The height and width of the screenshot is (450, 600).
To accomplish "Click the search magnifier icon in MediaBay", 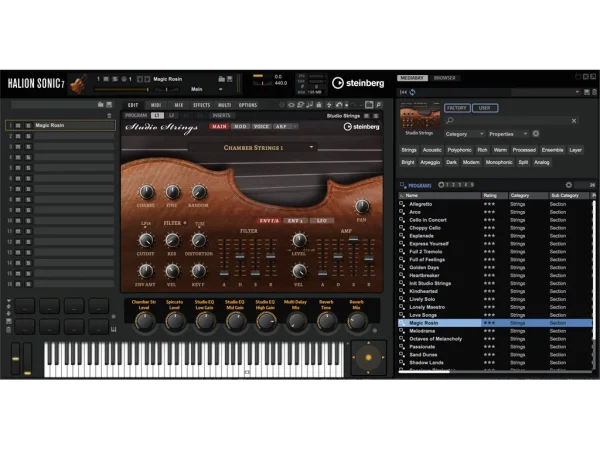I will point(450,120).
